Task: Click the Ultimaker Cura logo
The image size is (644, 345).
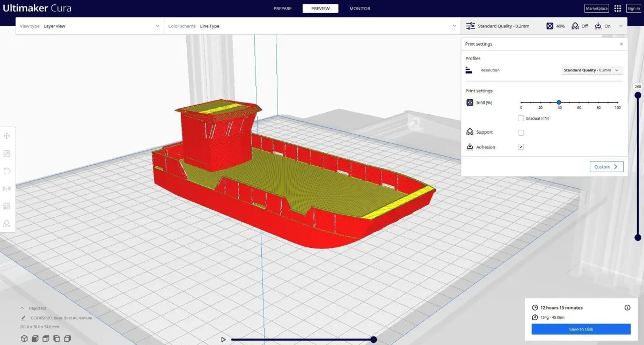Action: (38, 9)
